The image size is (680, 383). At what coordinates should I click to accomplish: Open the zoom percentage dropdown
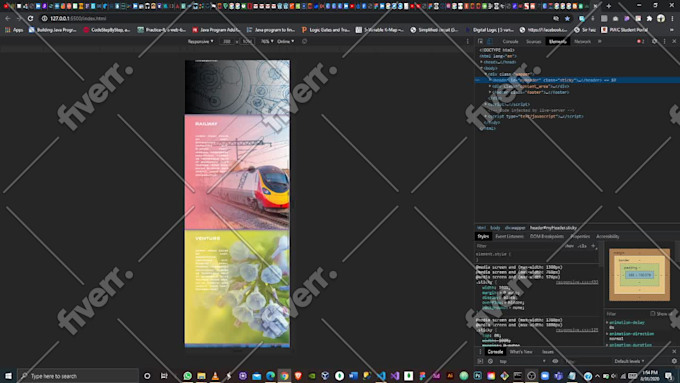click(267, 41)
